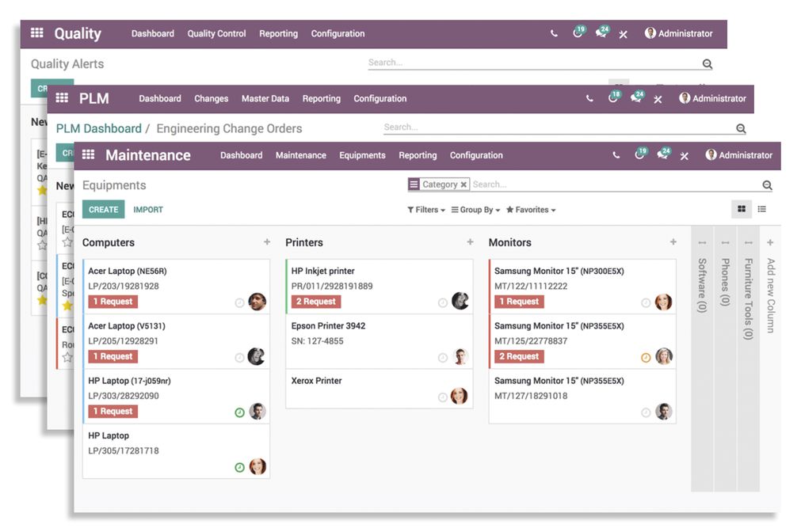Open the Quality Control menu in the Quality app
The image size is (801, 532).
(216, 33)
